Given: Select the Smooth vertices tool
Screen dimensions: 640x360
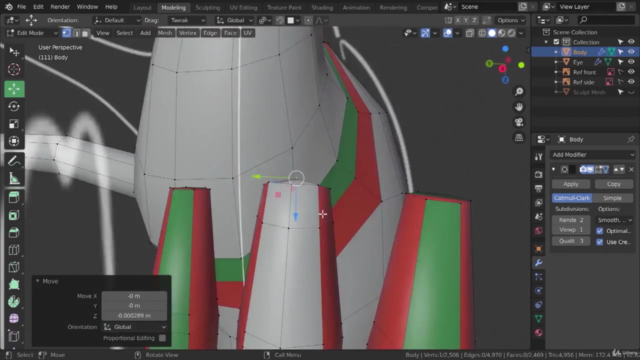Looking at the screenshot, I should (14, 319).
